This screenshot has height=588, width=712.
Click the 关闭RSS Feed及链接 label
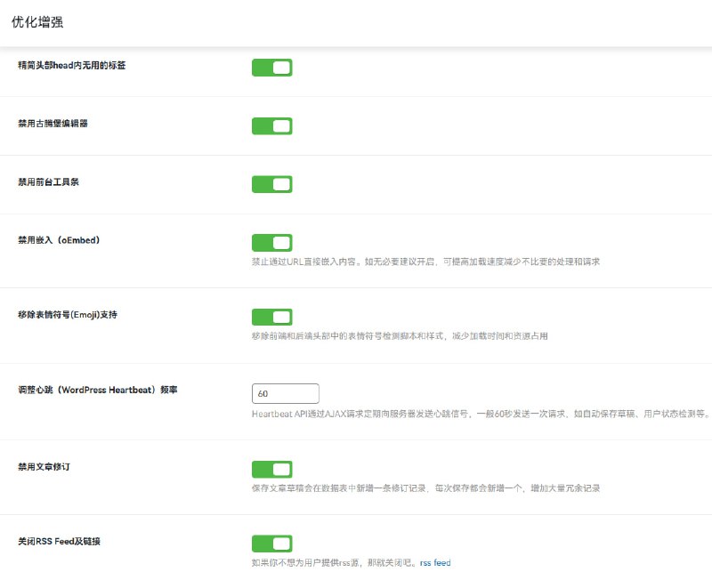tap(65, 541)
